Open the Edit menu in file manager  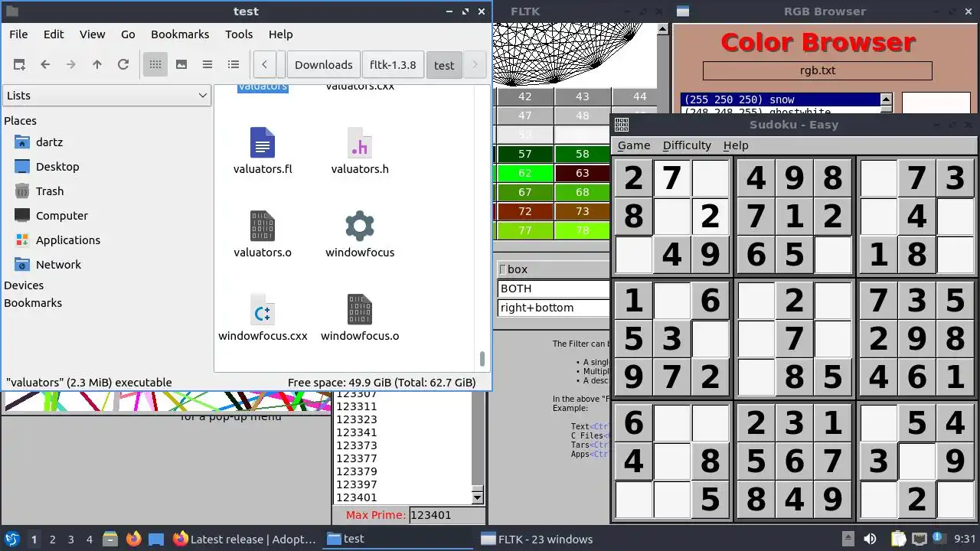[54, 34]
